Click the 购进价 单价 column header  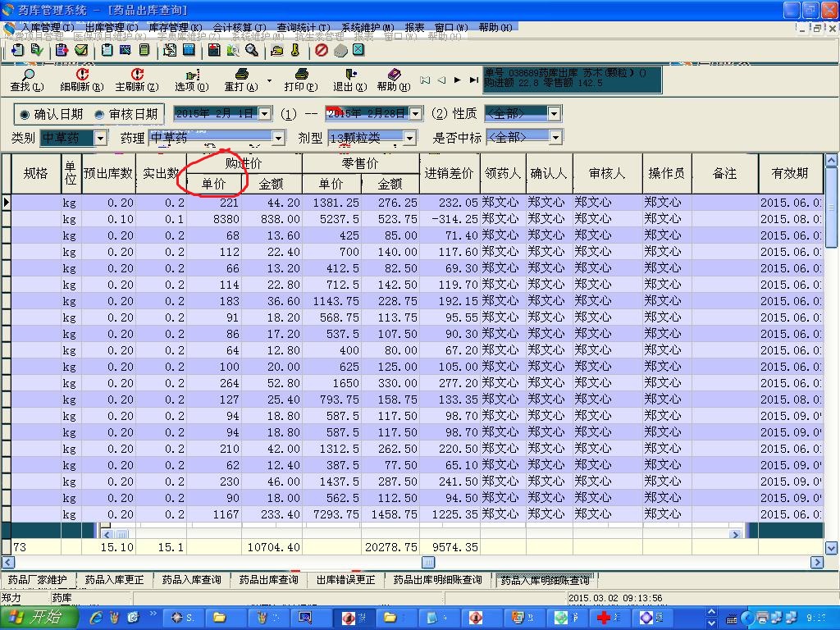[214, 184]
